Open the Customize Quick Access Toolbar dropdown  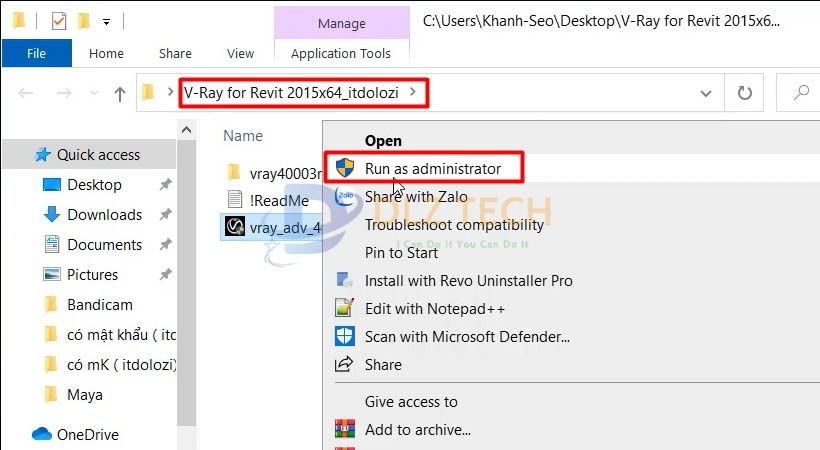(106, 22)
